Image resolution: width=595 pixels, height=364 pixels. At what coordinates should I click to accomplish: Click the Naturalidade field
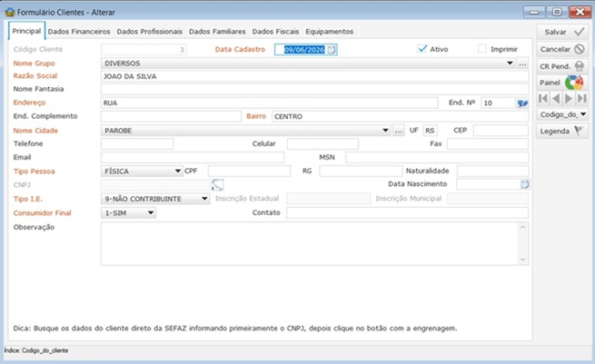(492, 171)
